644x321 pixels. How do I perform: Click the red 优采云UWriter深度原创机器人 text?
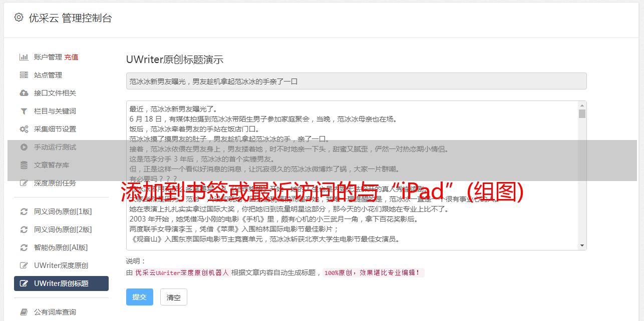pos(182,273)
